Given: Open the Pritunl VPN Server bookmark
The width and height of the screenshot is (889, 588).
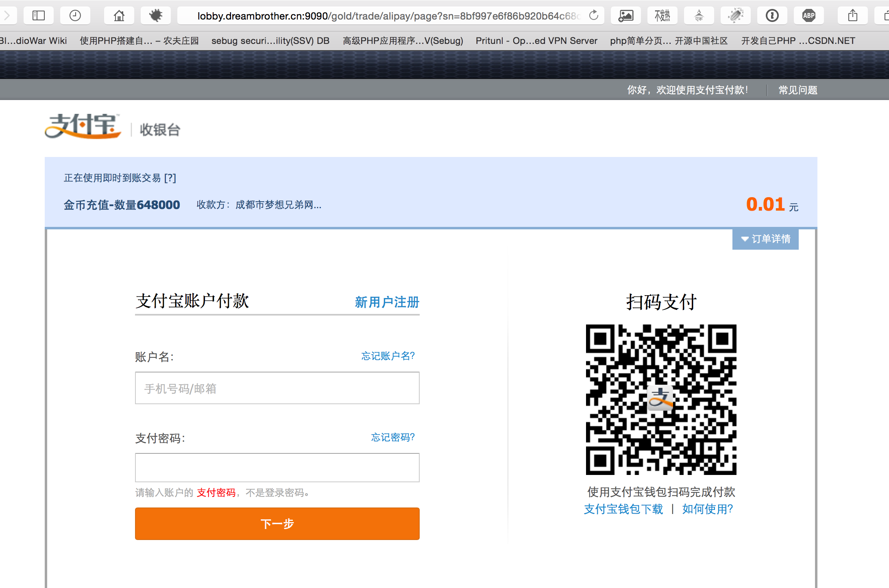Looking at the screenshot, I should click(536, 41).
